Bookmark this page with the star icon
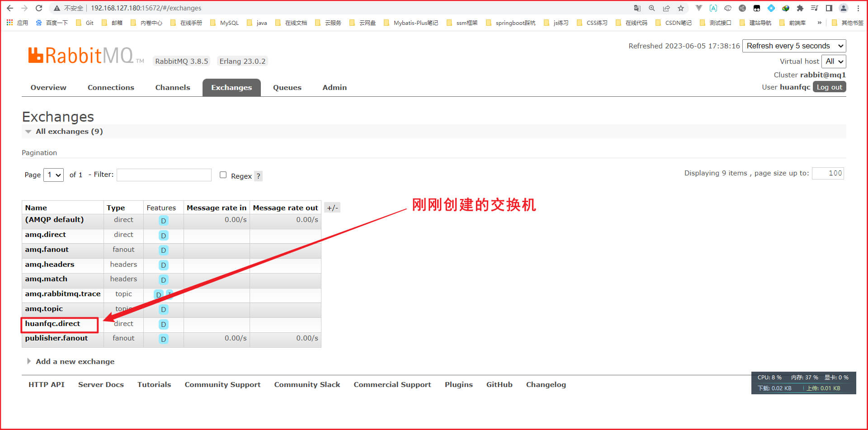 681,8
